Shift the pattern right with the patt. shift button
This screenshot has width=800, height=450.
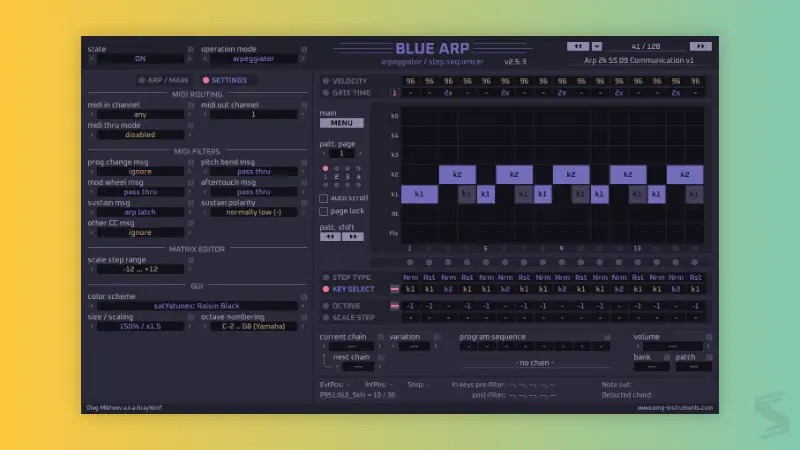[x=353, y=237]
